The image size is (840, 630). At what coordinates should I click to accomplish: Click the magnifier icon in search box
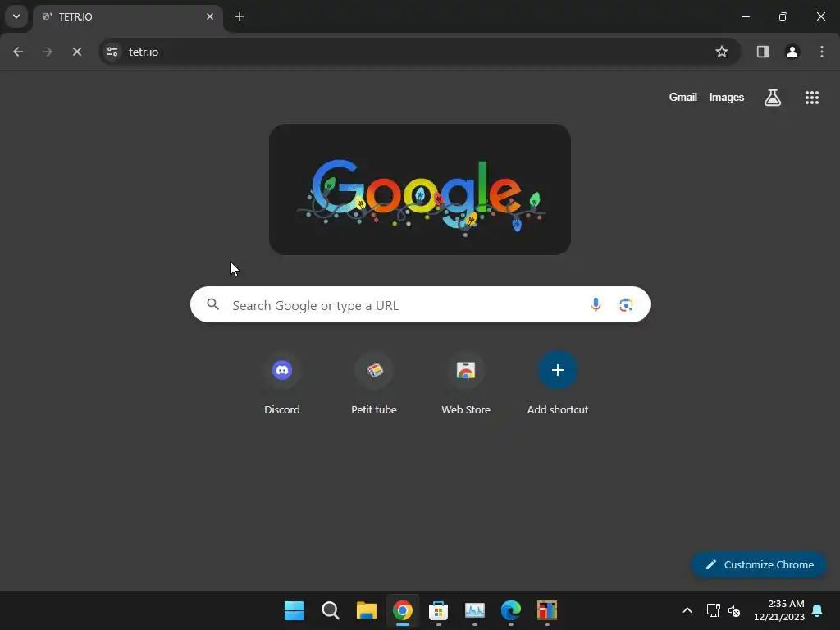(x=213, y=305)
